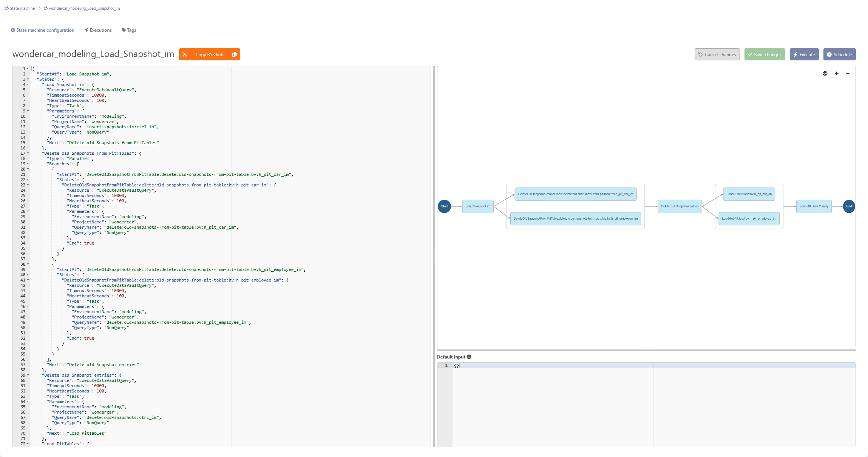Viewport: 868px width, 457px height.
Task: Click the Start node in the diagram
Action: point(444,206)
